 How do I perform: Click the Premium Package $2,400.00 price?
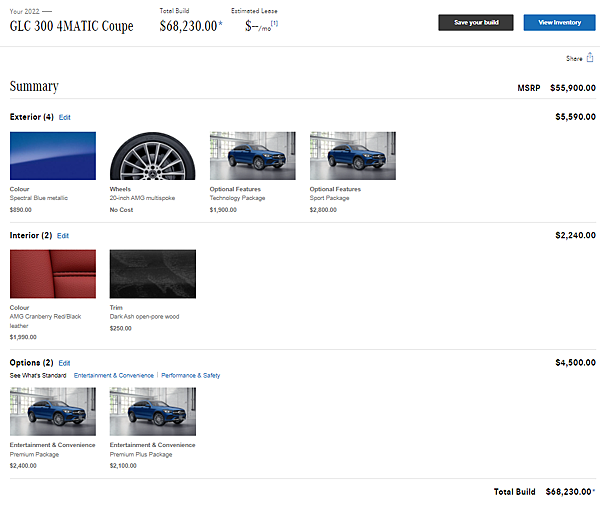pyautogui.click(x=23, y=466)
